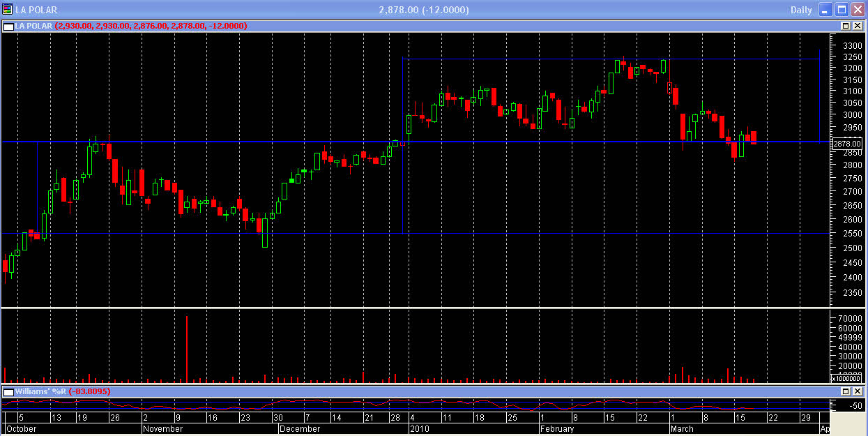Viewport: 868px width, 436px height.
Task: Click the 2,878.00 (-12.0000) title quote
Action: click(x=424, y=10)
